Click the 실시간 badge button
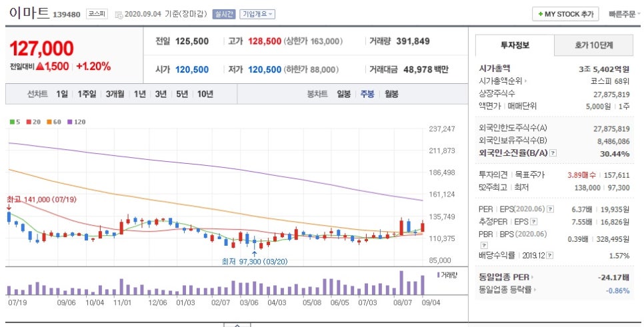The width and height of the screenshot is (644, 327). (224, 14)
